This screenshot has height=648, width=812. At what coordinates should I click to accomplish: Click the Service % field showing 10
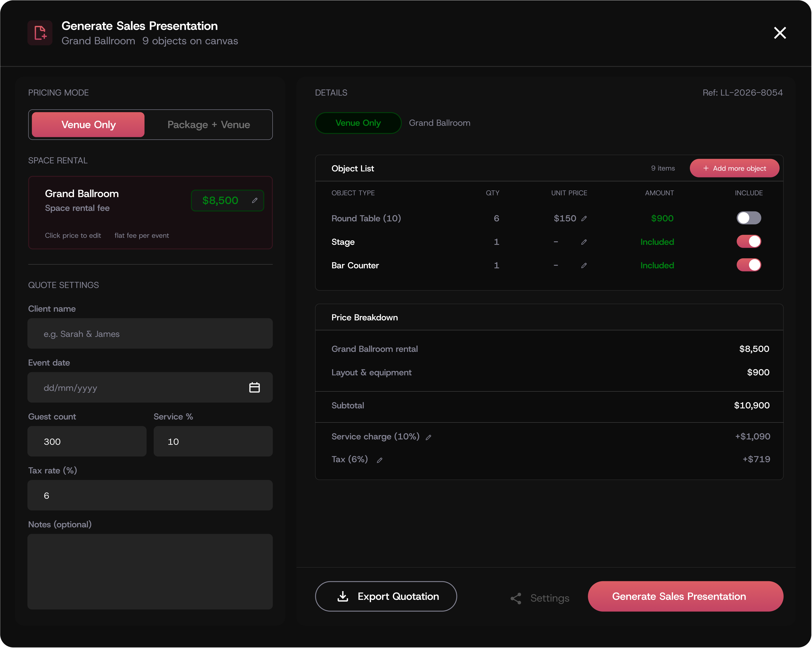click(x=213, y=442)
